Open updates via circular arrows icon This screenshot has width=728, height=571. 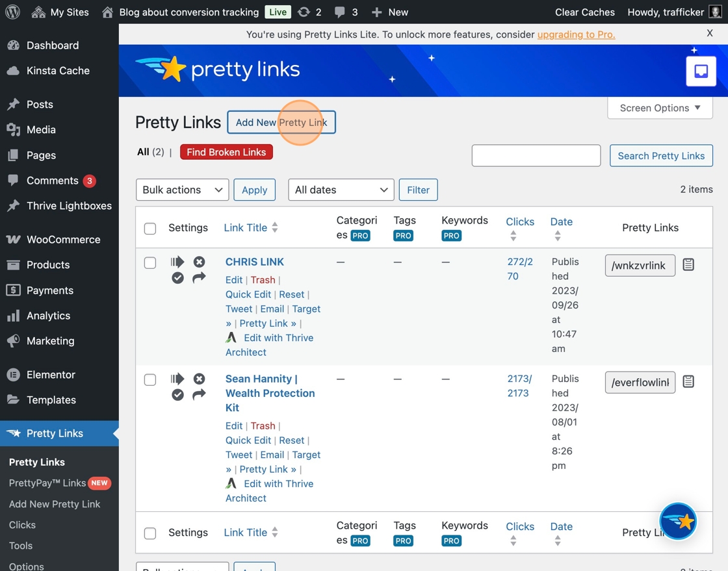[304, 12]
